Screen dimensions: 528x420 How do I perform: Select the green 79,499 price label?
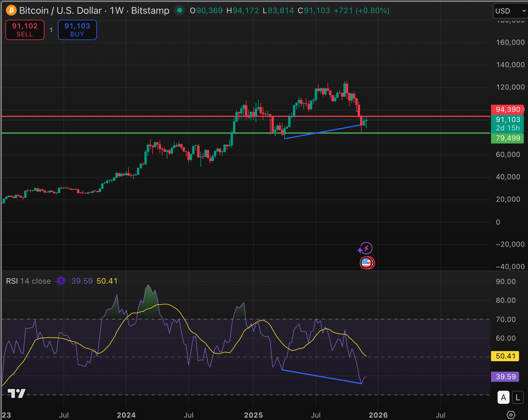[507, 138]
